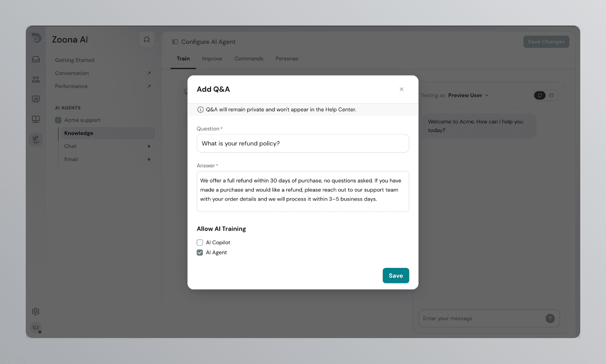Click the AI search icon beside Zoona AI
The image size is (606, 364).
(147, 40)
